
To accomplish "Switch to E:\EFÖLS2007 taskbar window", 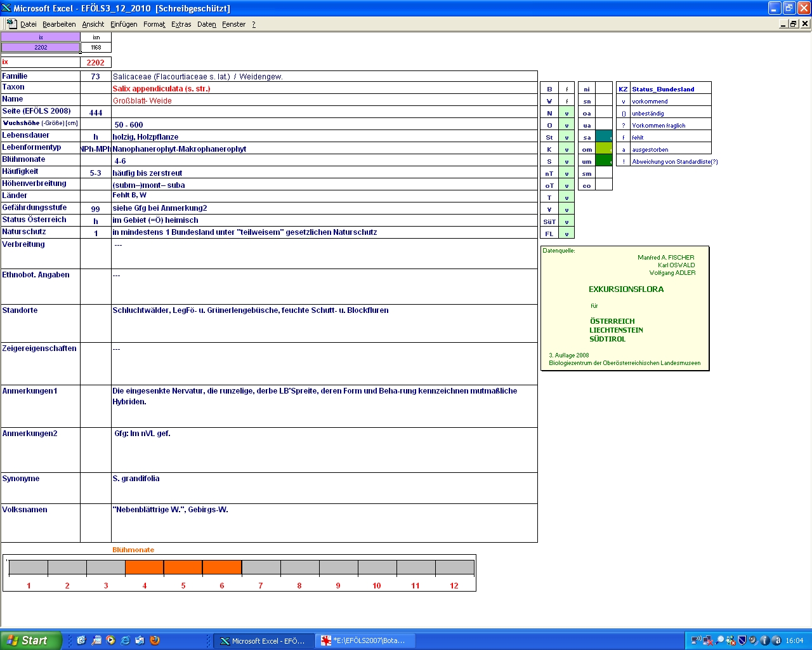I will point(365,641).
